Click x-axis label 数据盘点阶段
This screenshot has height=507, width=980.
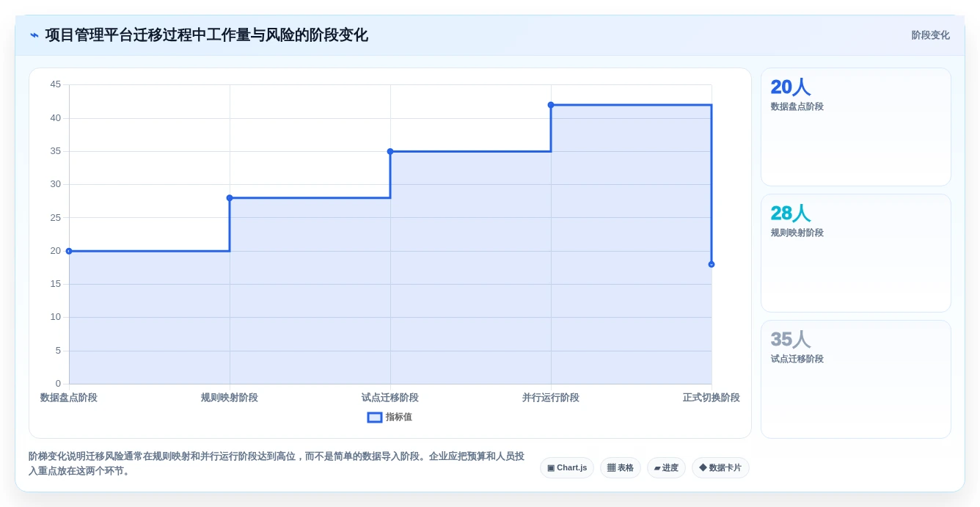(x=69, y=398)
